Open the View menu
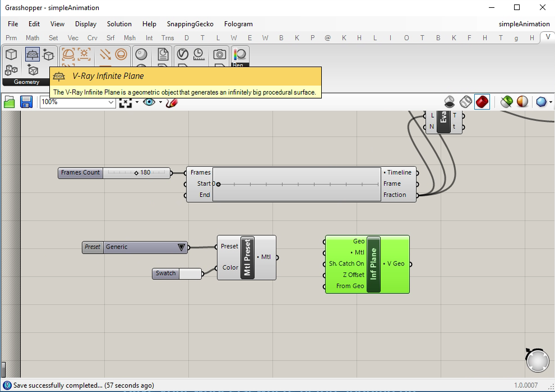This screenshot has height=392, width=555. (57, 24)
